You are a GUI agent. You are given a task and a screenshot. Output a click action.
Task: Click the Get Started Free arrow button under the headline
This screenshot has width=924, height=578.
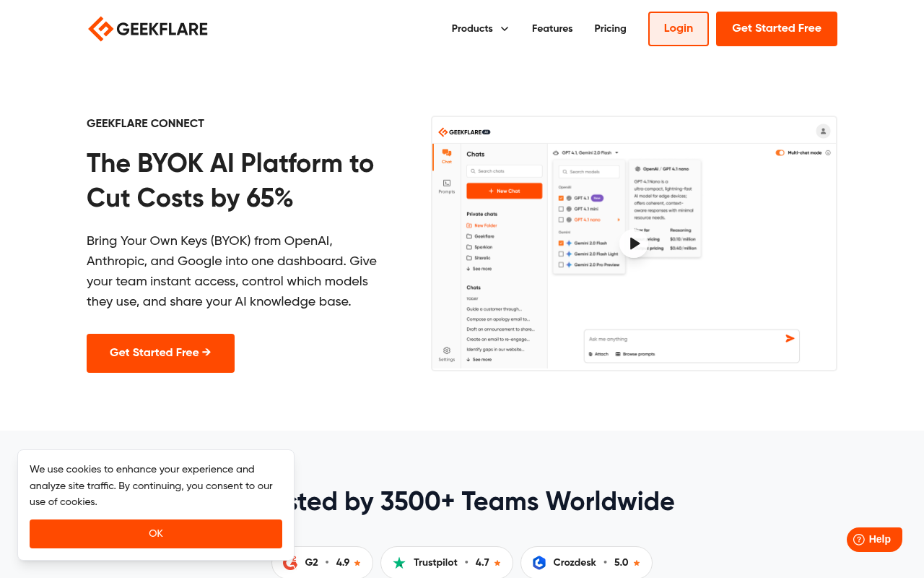(x=160, y=353)
